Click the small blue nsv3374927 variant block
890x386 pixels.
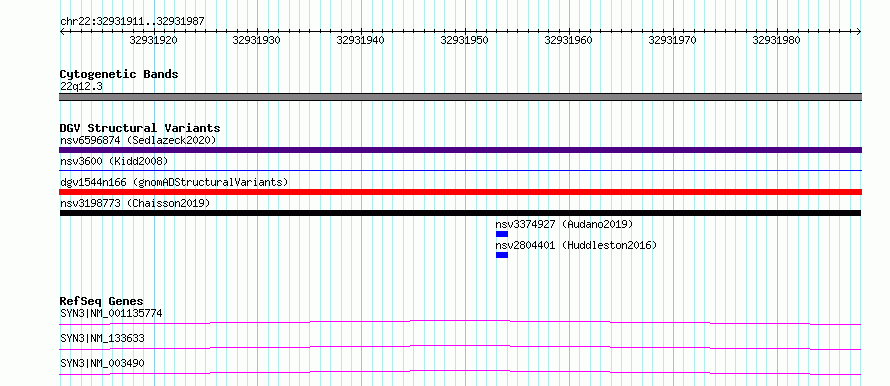coord(502,234)
